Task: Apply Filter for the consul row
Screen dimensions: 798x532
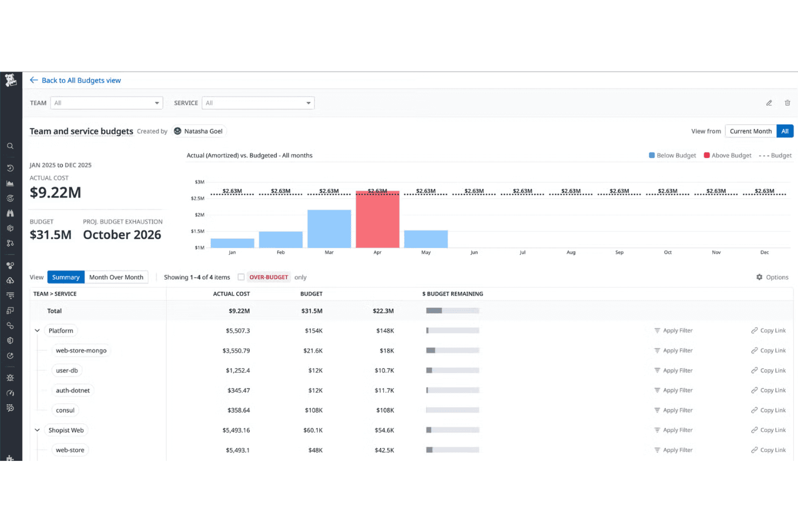Action: [x=673, y=410]
